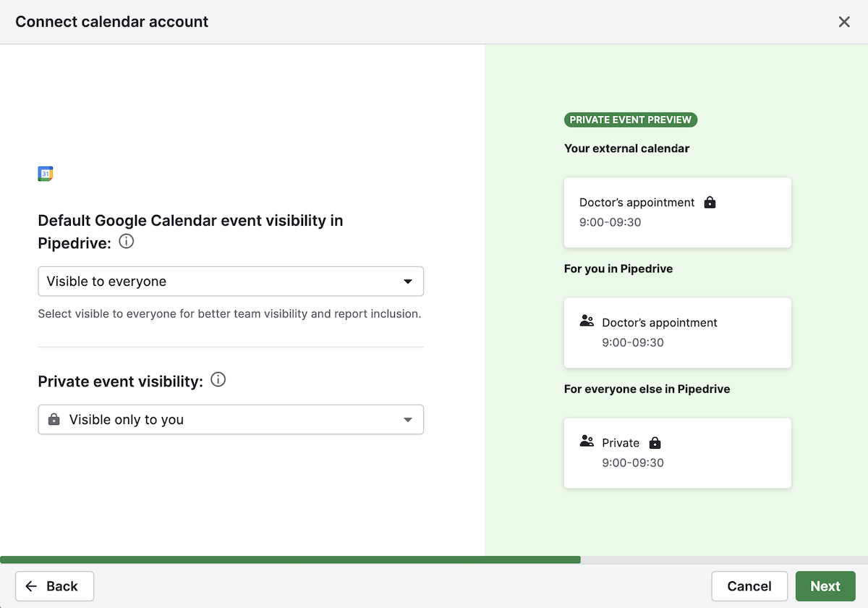Open the default event visibility dropdown
Screen dimensions: 868x608
tap(230, 281)
